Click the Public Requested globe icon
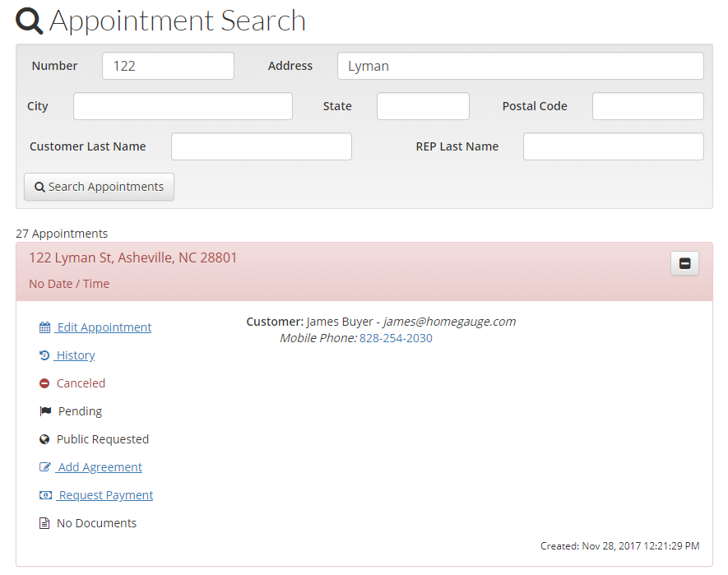728x575 pixels. click(x=44, y=439)
